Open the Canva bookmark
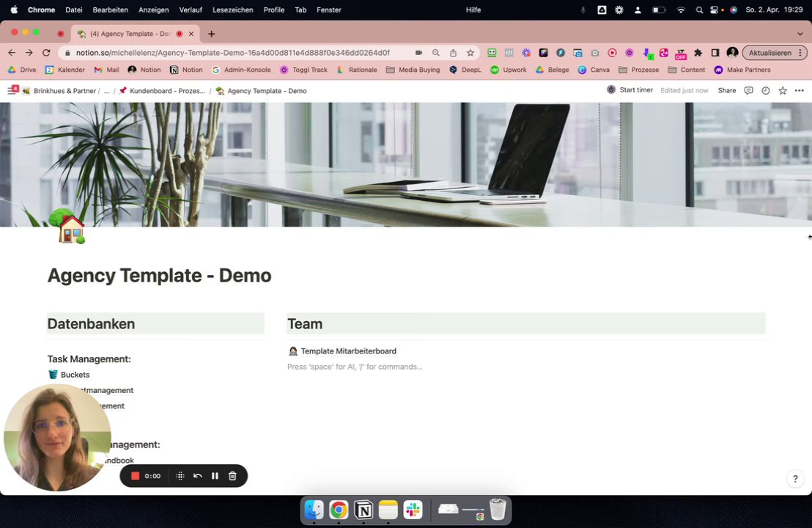The height and width of the screenshot is (528, 812). (594, 70)
